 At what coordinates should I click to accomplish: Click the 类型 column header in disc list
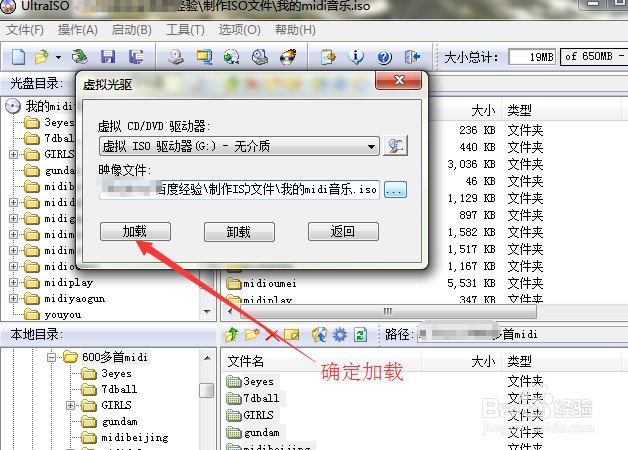click(519, 110)
